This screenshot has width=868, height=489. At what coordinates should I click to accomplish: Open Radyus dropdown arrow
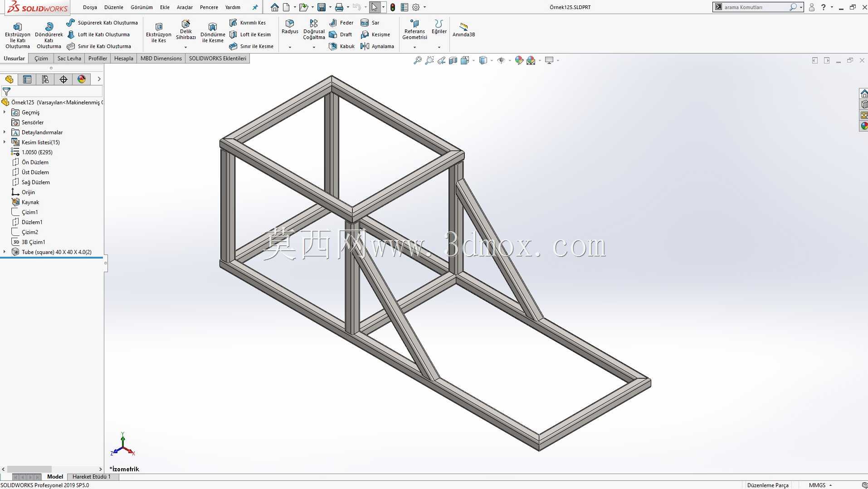point(290,47)
